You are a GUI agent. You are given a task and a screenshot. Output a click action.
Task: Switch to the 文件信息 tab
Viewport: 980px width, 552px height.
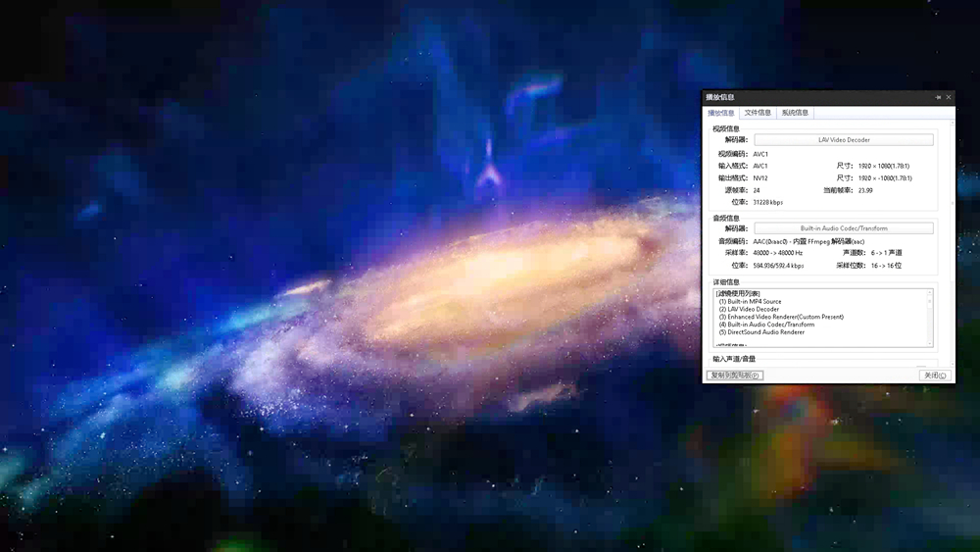click(758, 113)
